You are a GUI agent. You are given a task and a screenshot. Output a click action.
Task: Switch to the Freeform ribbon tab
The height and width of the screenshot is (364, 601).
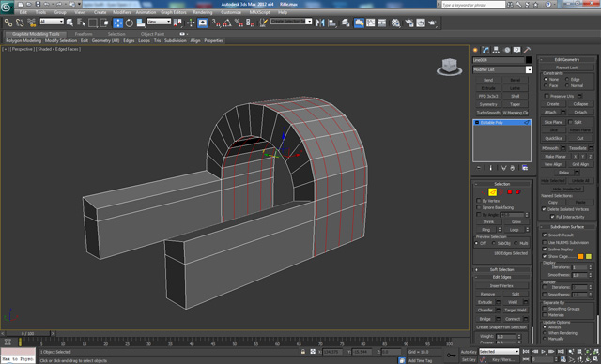click(84, 34)
